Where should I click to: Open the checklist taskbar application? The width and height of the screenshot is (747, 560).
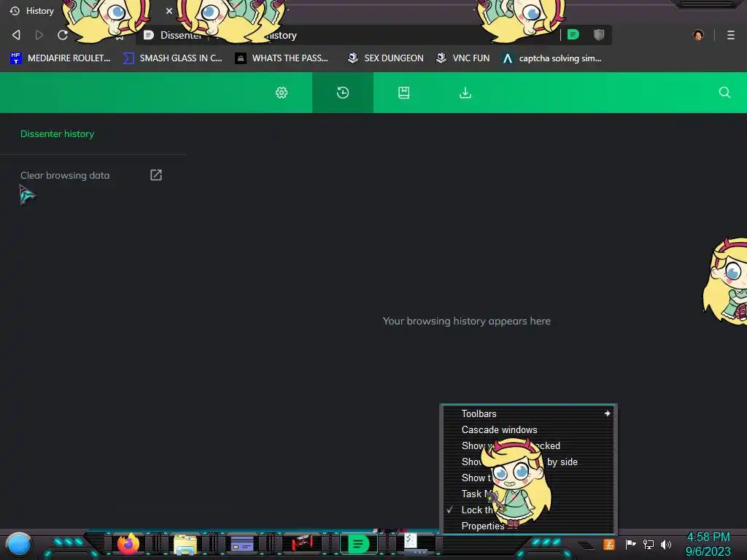pyautogui.click(x=416, y=542)
